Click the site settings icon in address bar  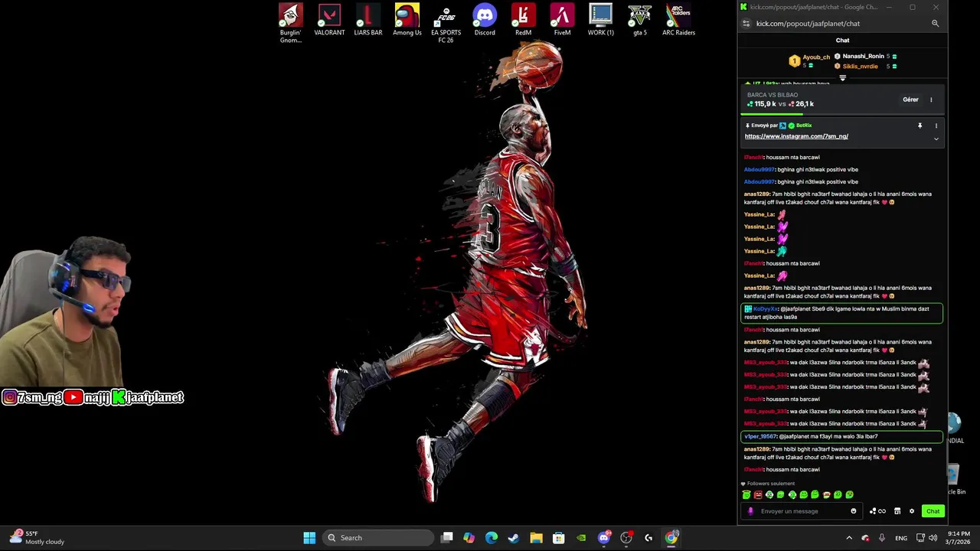tap(746, 24)
